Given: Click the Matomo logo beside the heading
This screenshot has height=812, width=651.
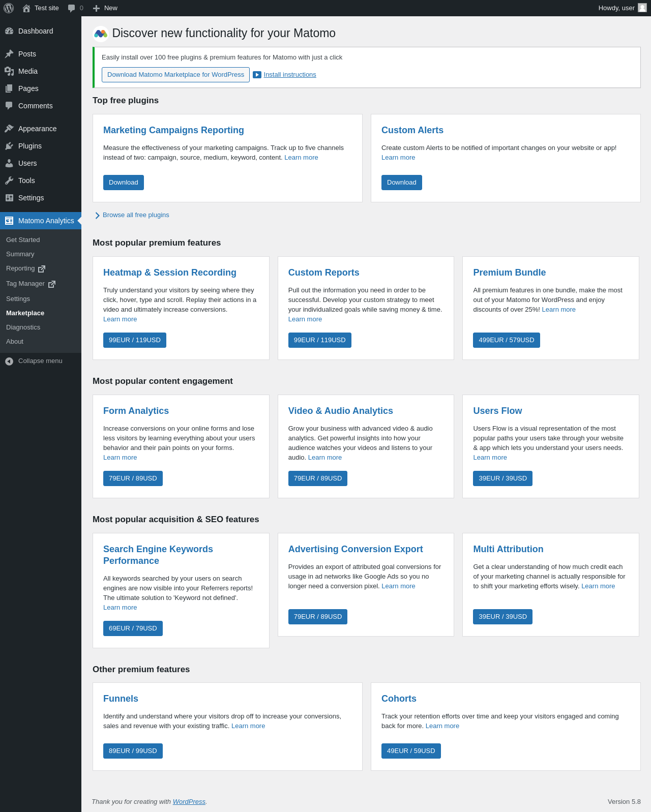Looking at the screenshot, I should point(101,34).
